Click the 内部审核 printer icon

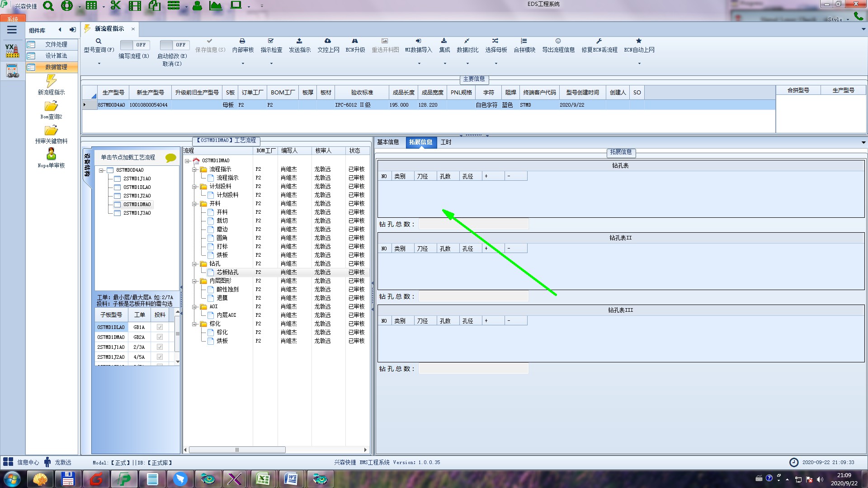click(x=242, y=41)
